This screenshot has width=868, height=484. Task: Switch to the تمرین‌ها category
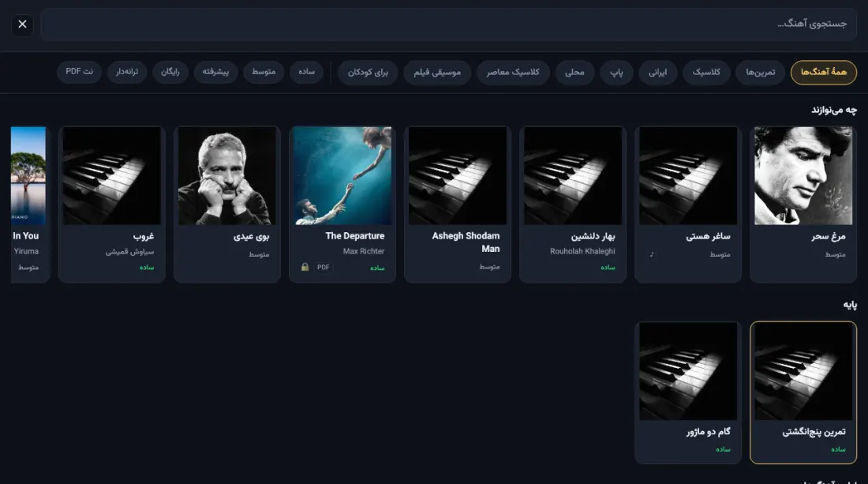pyautogui.click(x=760, y=73)
